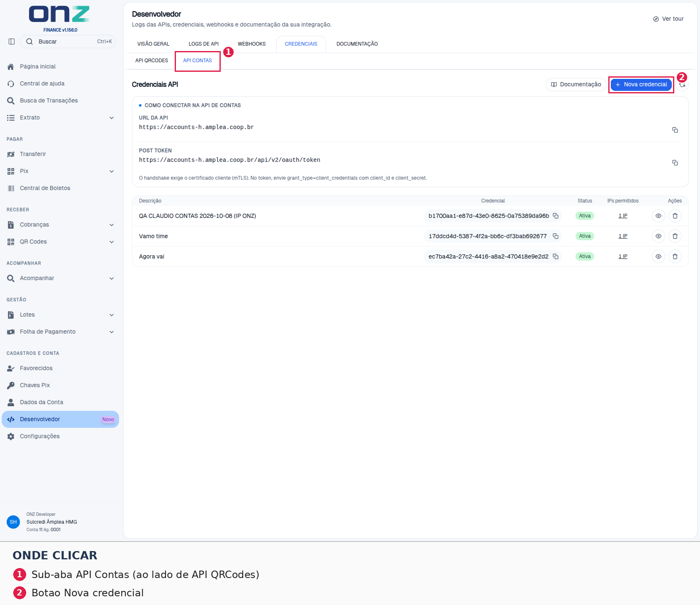
Task: Start the Ver tour guide
Action: (668, 19)
